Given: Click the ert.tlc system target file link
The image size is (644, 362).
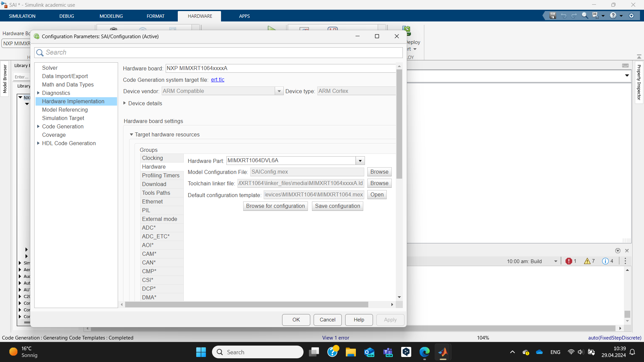Looking at the screenshot, I should click(x=217, y=80).
